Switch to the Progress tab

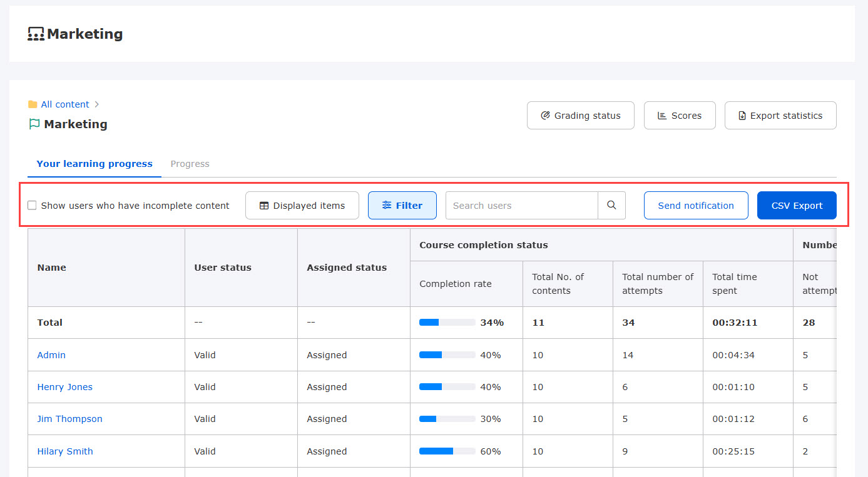pos(190,164)
